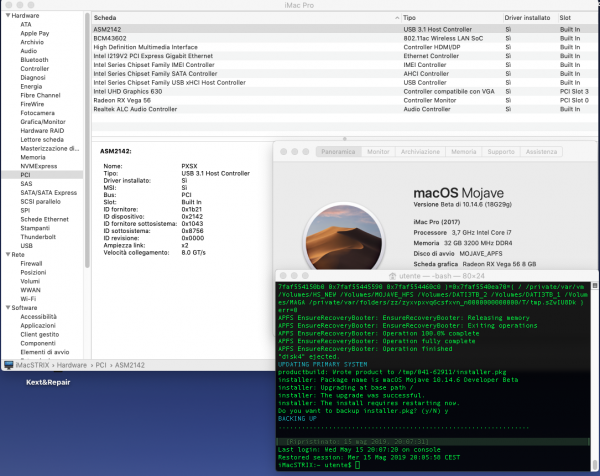Switch to the Monitor tab
The image size is (600, 476).
click(378, 151)
